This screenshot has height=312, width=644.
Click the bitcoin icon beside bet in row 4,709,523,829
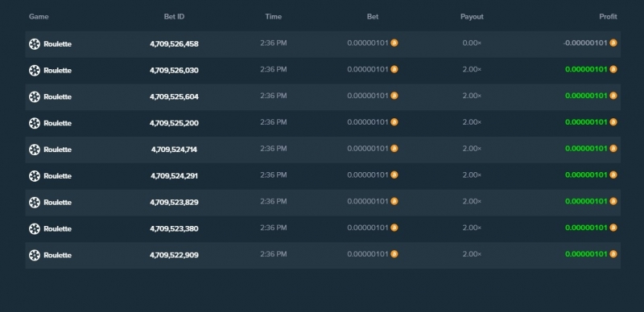click(x=394, y=201)
